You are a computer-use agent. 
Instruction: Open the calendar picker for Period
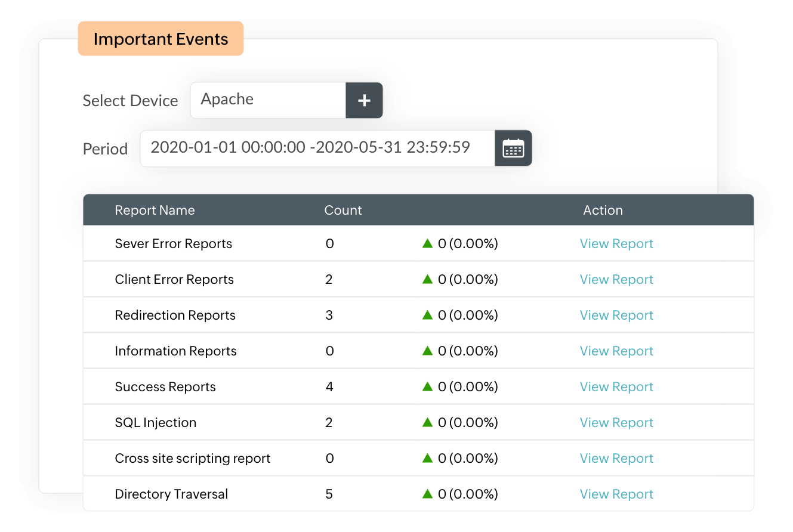point(513,148)
